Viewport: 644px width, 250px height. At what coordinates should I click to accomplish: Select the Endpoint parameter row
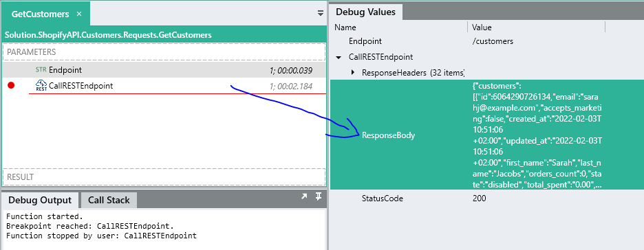pos(164,70)
